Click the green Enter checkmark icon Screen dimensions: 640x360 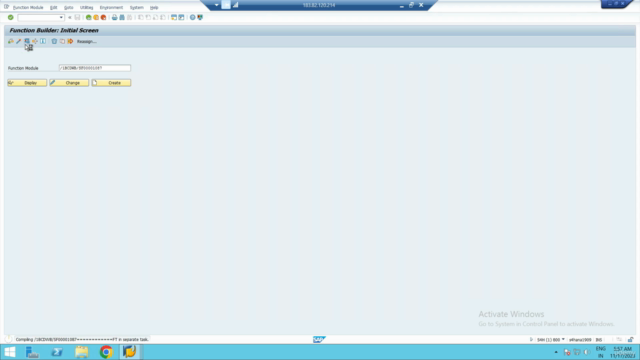click(11, 18)
